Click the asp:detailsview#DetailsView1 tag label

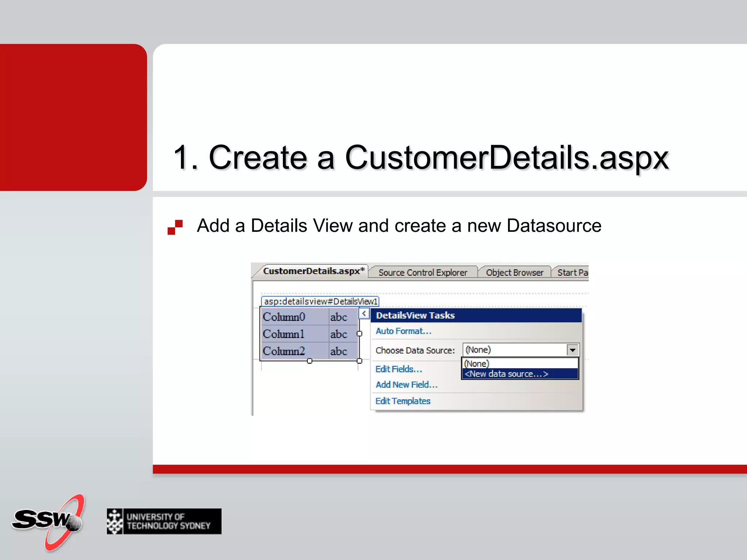[x=320, y=302]
